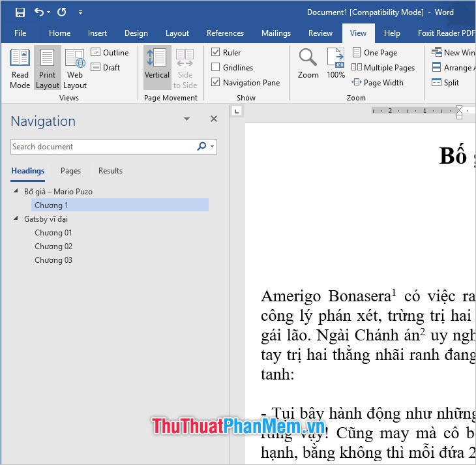Go to Chương 01 heading
This screenshot has width=476, height=465.
click(x=53, y=233)
